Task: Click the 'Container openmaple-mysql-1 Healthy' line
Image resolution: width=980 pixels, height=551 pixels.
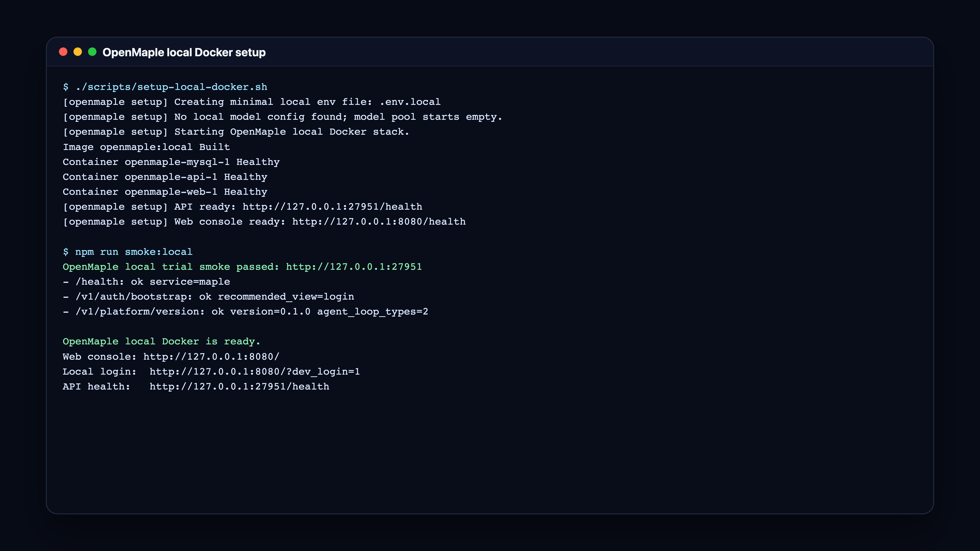Action: tap(171, 162)
